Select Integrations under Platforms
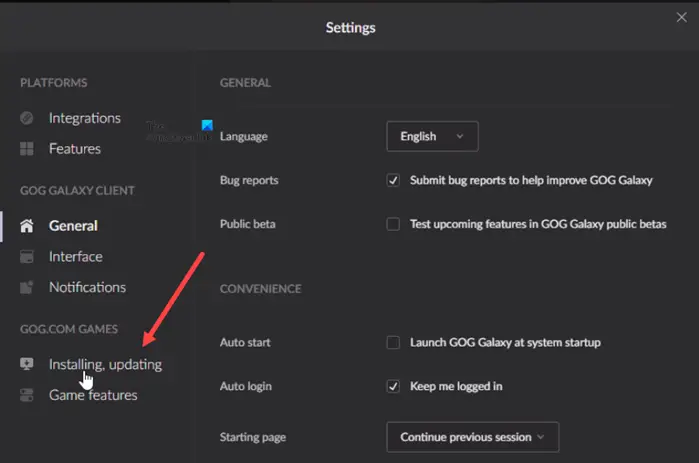 [x=85, y=118]
